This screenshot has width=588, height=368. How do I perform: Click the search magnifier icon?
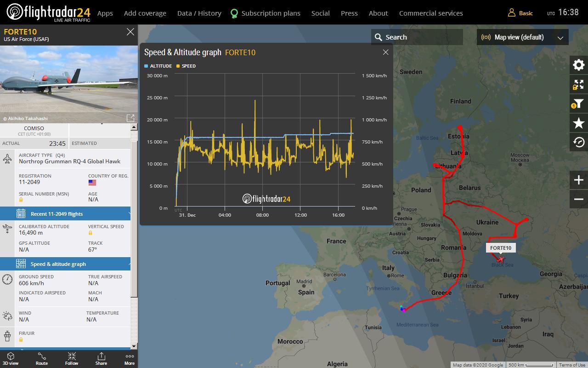379,37
